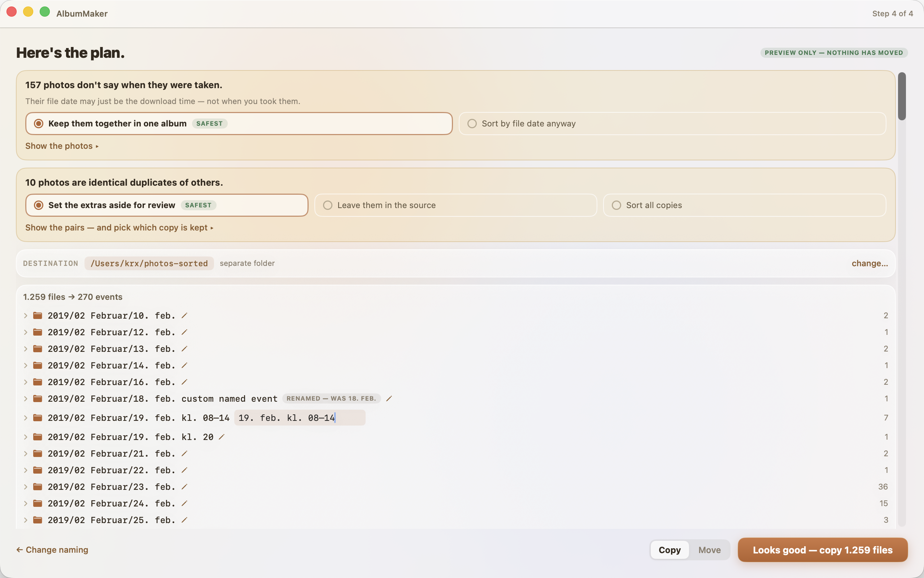Image resolution: width=924 pixels, height=578 pixels.
Task: Click inside the 19. feb. kl. 08–14 rename field
Action: click(x=300, y=418)
